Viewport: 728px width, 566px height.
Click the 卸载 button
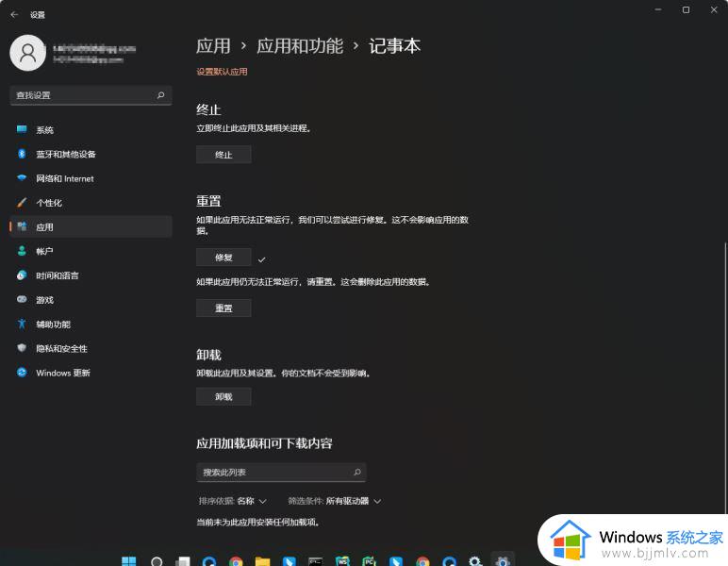click(223, 396)
